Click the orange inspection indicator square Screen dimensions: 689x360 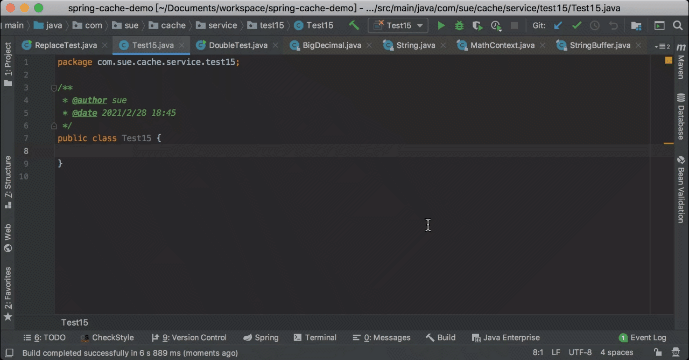tap(668, 61)
